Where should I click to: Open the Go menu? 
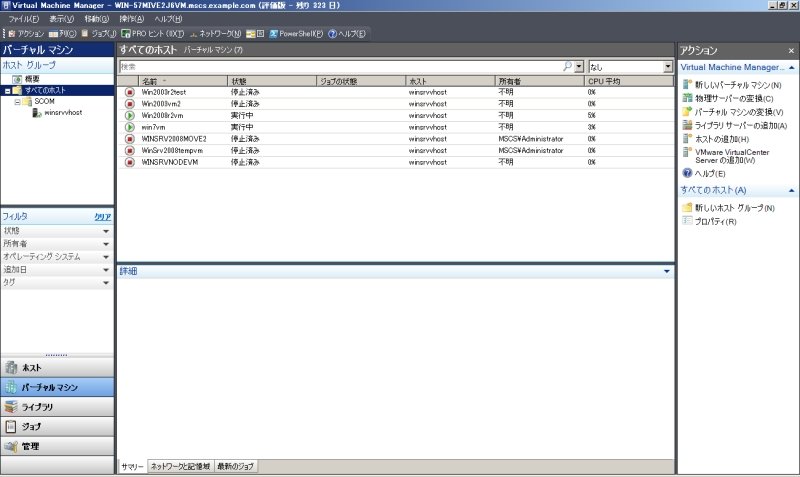pos(96,19)
